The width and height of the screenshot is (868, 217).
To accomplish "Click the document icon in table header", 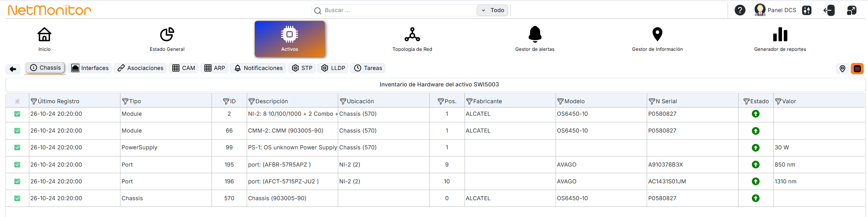I will pos(17,101).
